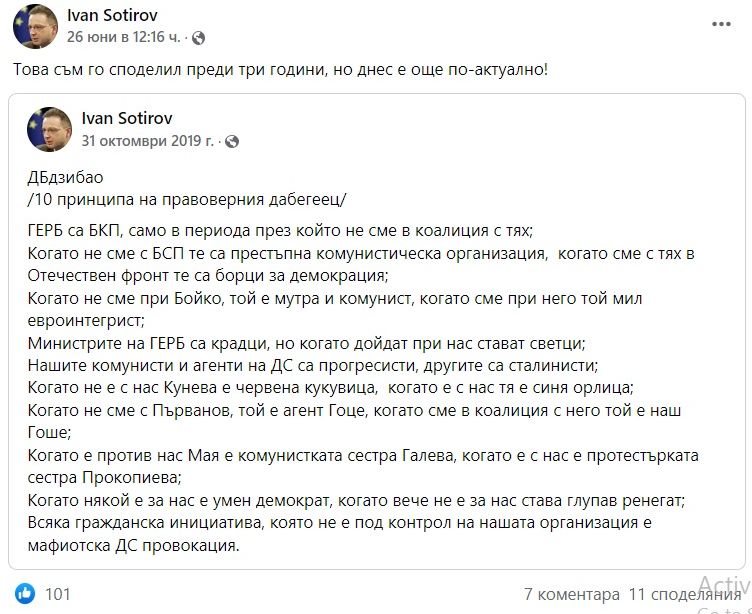
Task: Click the blue Like reaction icon
Action: 24,593
